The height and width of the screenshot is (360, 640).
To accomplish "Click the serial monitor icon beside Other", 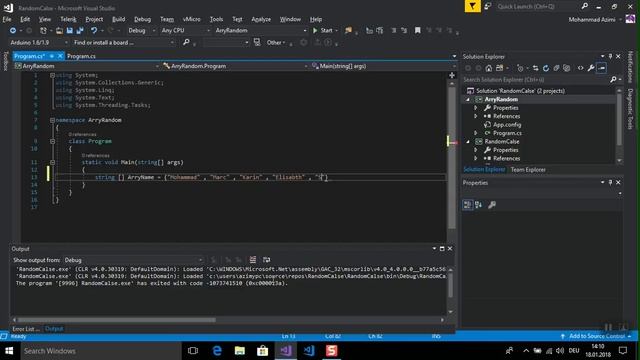I will [x=257, y=42].
